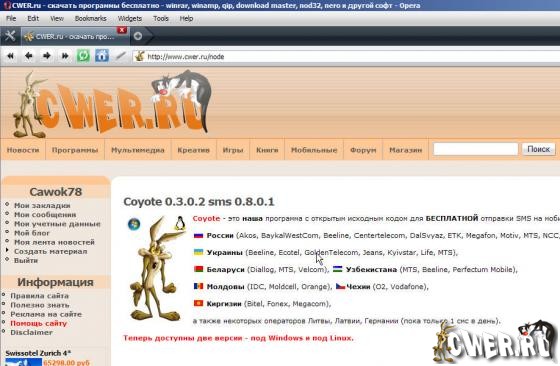This screenshot has width=560, height=366.
Task: Close the CWER.ru tab
Action: pyautogui.click(x=122, y=30)
